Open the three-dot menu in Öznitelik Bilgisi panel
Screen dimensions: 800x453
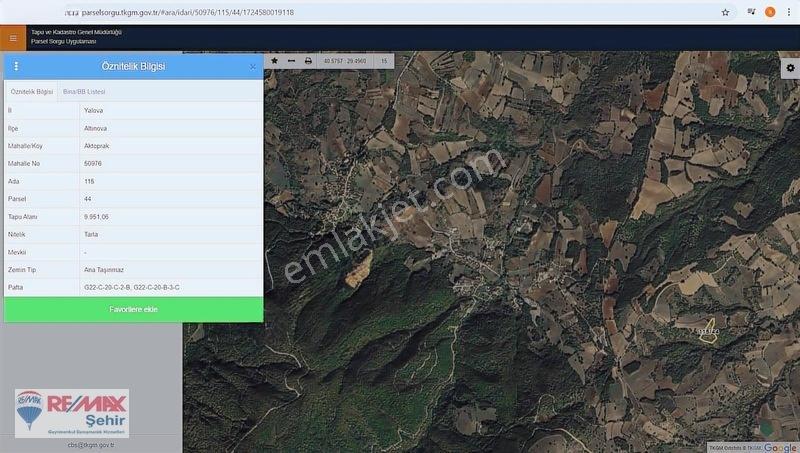(16, 66)
